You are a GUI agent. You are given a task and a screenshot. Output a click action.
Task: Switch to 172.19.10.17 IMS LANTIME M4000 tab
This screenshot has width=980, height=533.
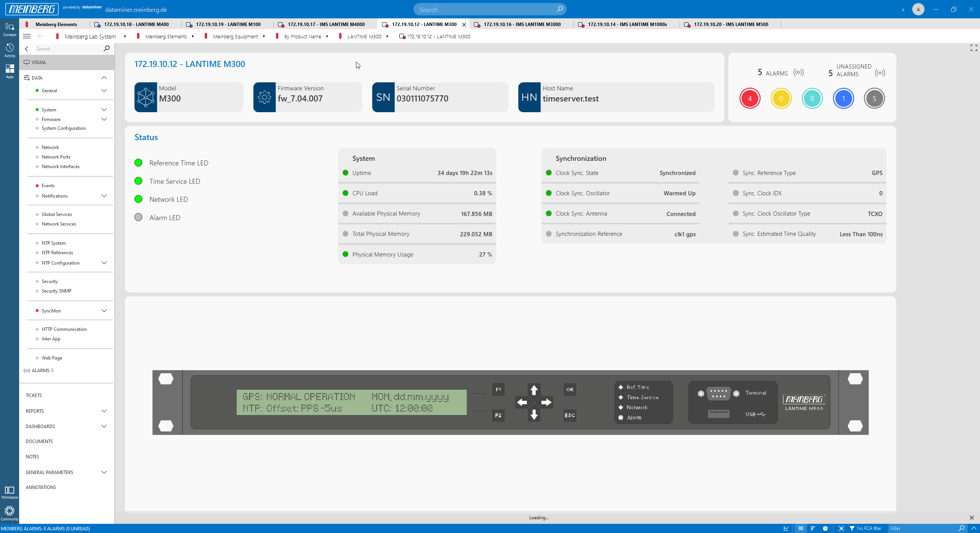[x=325, y=24]
